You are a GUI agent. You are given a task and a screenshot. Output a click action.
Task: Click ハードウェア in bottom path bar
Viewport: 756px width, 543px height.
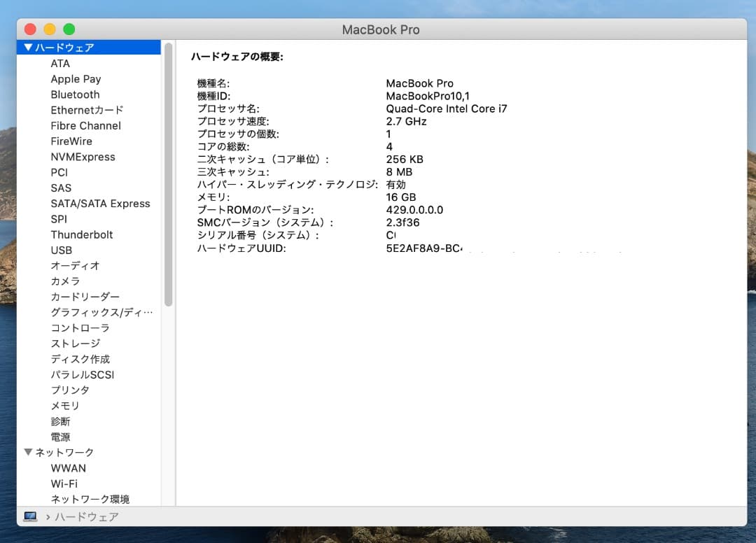(86, 517)
